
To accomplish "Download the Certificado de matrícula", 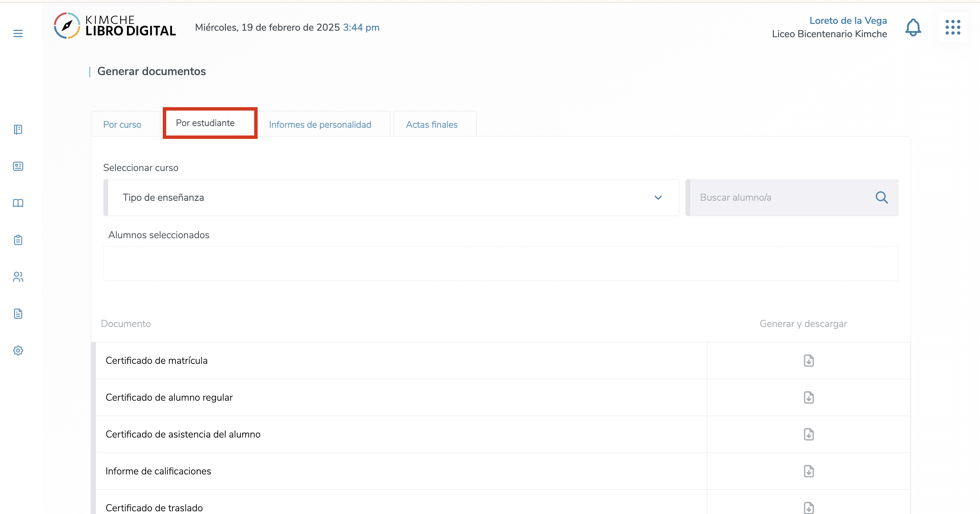I will tap(808, 360).
